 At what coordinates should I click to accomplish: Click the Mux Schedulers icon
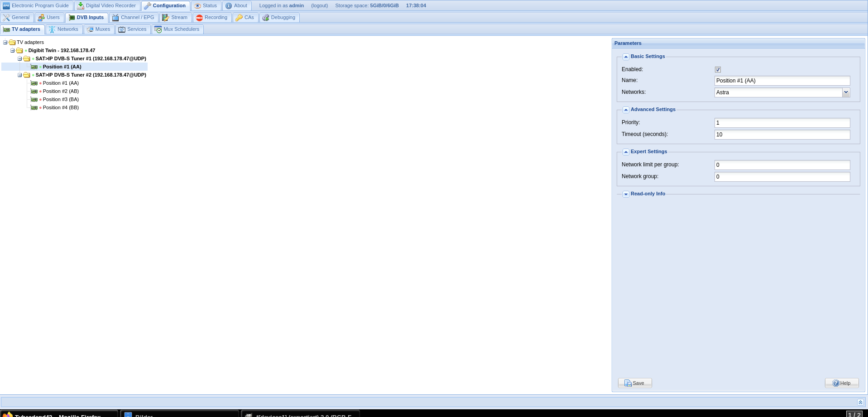click(158, 29)
